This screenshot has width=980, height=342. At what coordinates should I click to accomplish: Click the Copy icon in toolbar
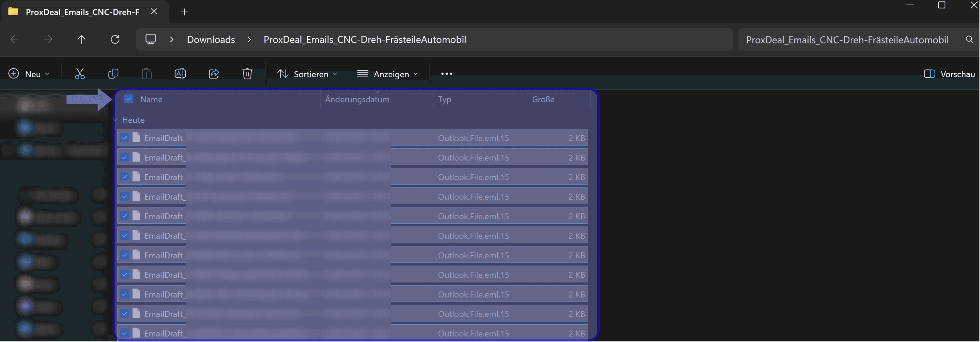[x=113, y=74]
